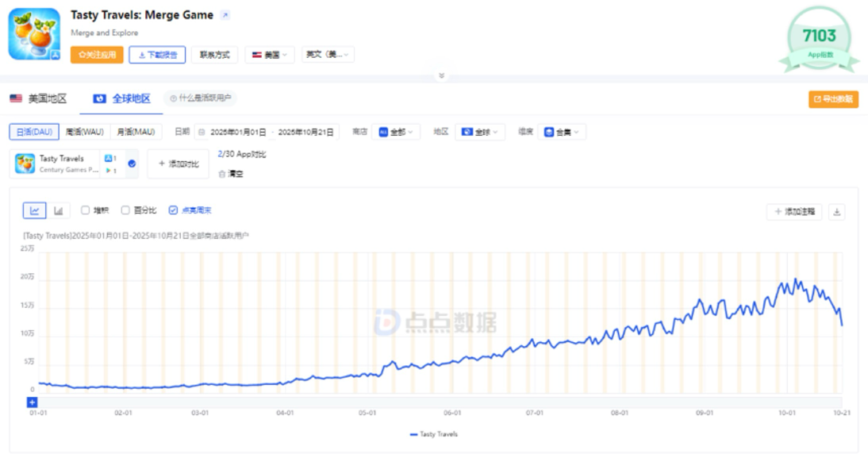Click the chart download icon

pos(839,210)
